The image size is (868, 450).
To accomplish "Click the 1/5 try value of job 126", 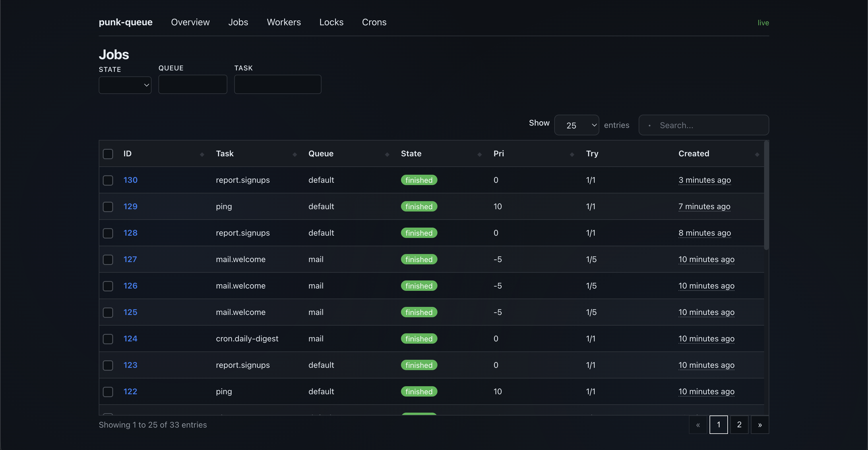I will (591, 286).
